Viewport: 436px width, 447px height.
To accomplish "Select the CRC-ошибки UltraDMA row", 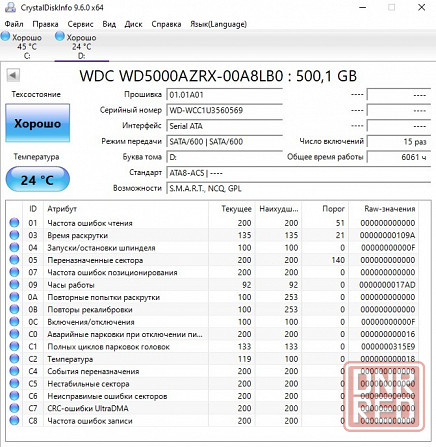I will click(x=213, y=408).
